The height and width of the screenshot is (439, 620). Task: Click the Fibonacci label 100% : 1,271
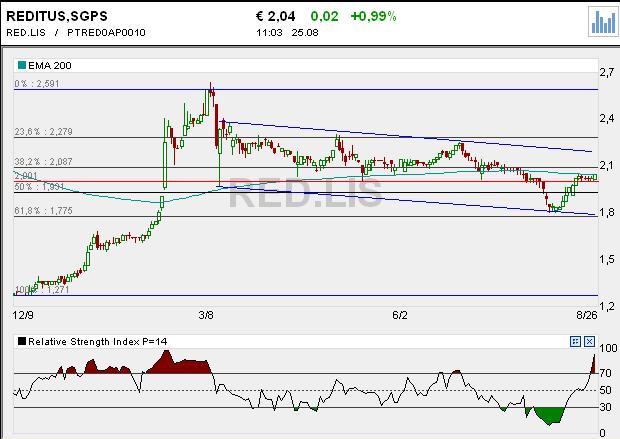pyautogui.click(x=42, y=290)
